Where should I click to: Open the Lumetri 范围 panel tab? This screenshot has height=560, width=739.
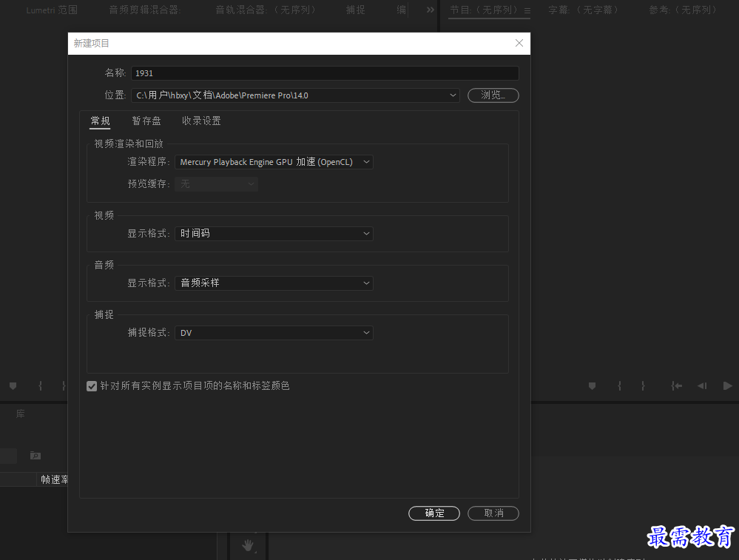point(52,10)
